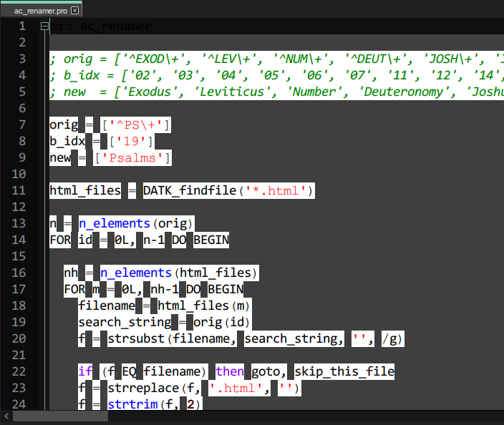Click n_elements on line 16
504x425 pixels.
pyautogui.click(x=136, y=273)
